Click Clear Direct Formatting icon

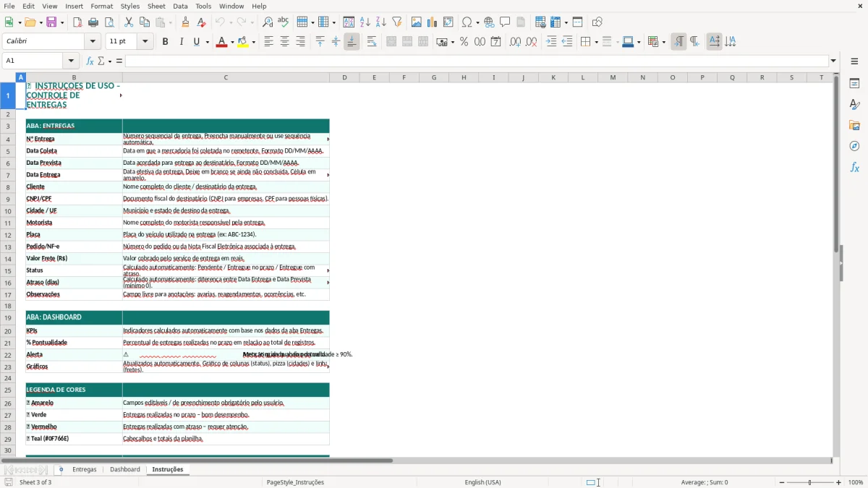pyautogui.click(x=202, y=22)
